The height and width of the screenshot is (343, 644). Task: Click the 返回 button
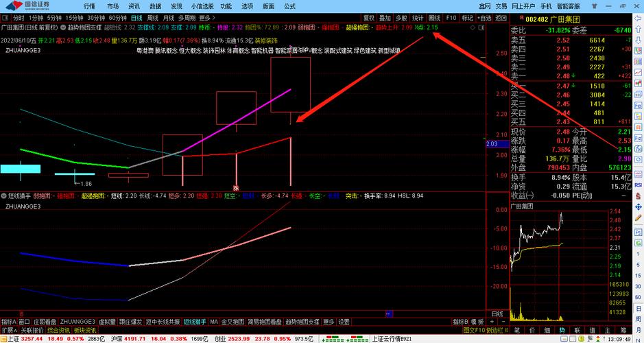coord(501,18)
